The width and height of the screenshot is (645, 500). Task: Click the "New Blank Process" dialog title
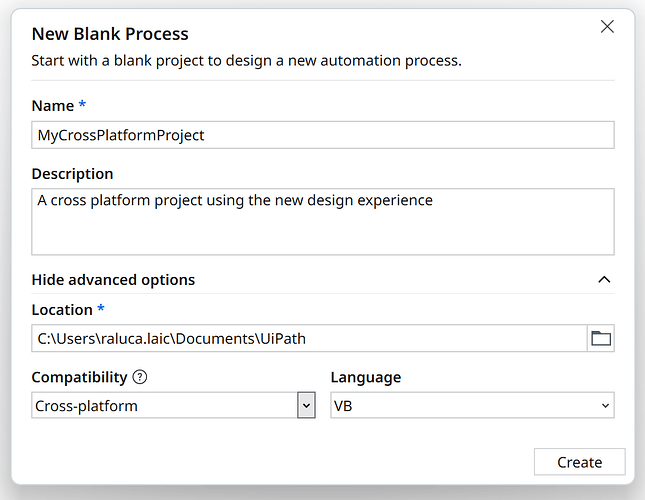[x=110, y=35]
